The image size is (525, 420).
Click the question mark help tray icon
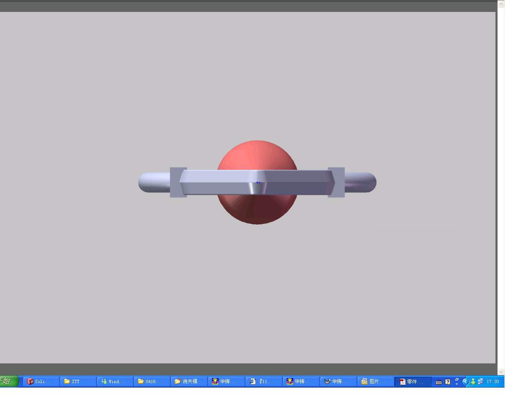click(x=447, y=382)
